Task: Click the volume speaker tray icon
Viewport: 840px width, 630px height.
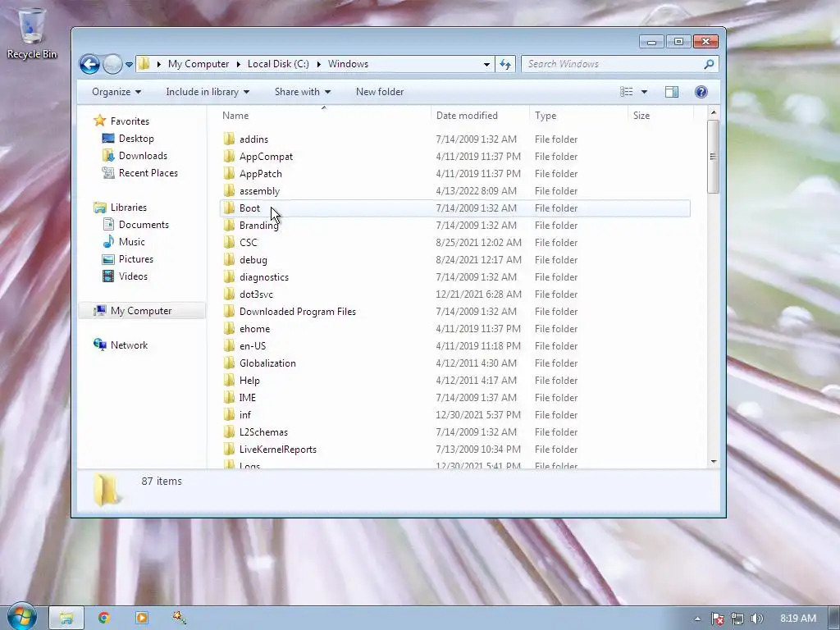Action: click(x=756, y=619)
